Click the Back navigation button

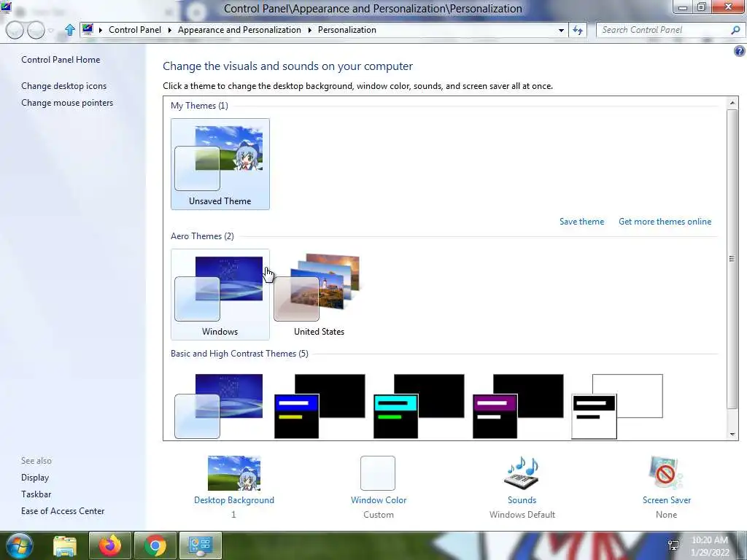tap(15, 30)
